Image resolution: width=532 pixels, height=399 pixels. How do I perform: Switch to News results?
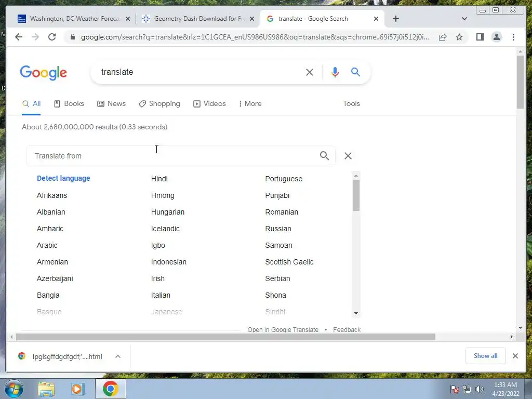111,104
